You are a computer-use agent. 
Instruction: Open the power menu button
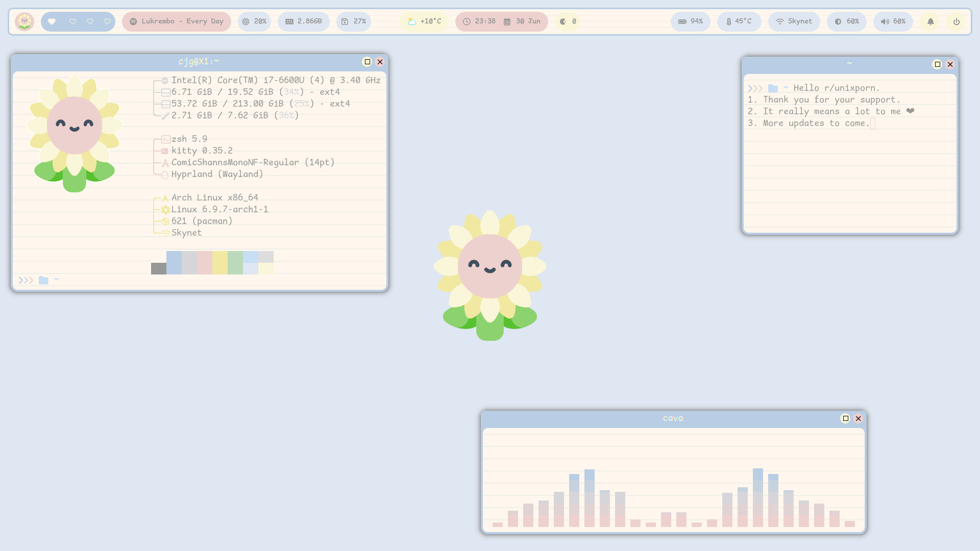click(957, 21)
